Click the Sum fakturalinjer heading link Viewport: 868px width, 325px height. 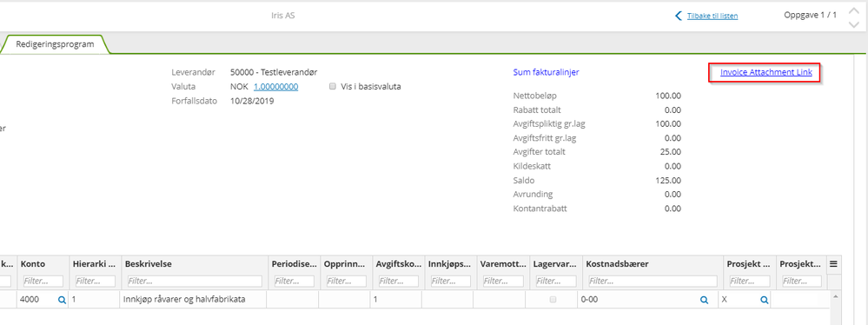547,72
